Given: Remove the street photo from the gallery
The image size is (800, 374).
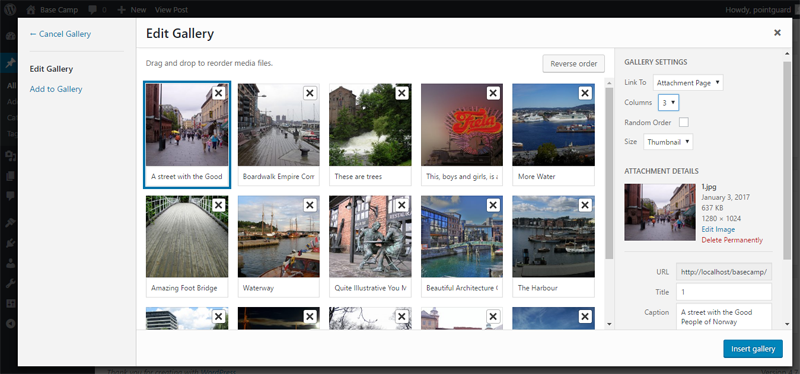Looking at the screenshot, I should coord(218,93).
